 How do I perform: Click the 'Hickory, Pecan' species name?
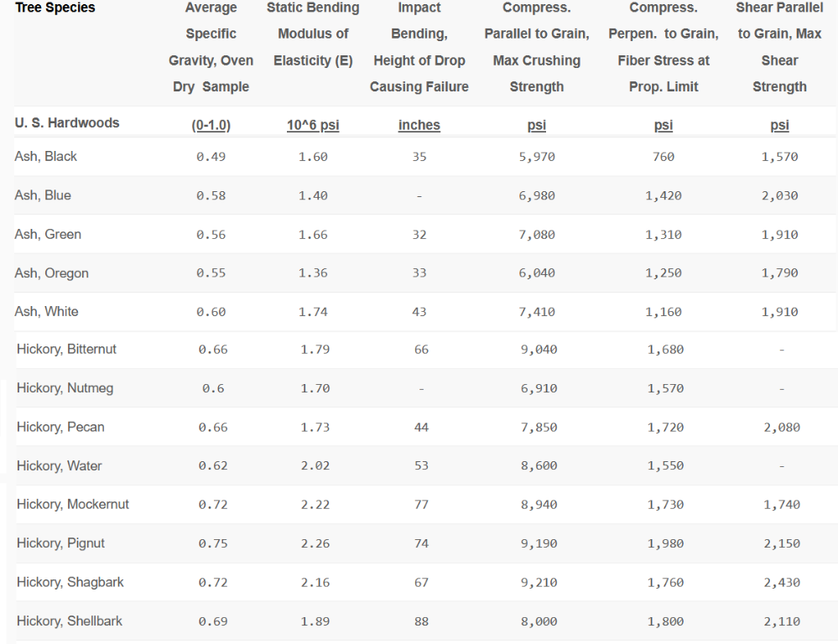[60, 428]
